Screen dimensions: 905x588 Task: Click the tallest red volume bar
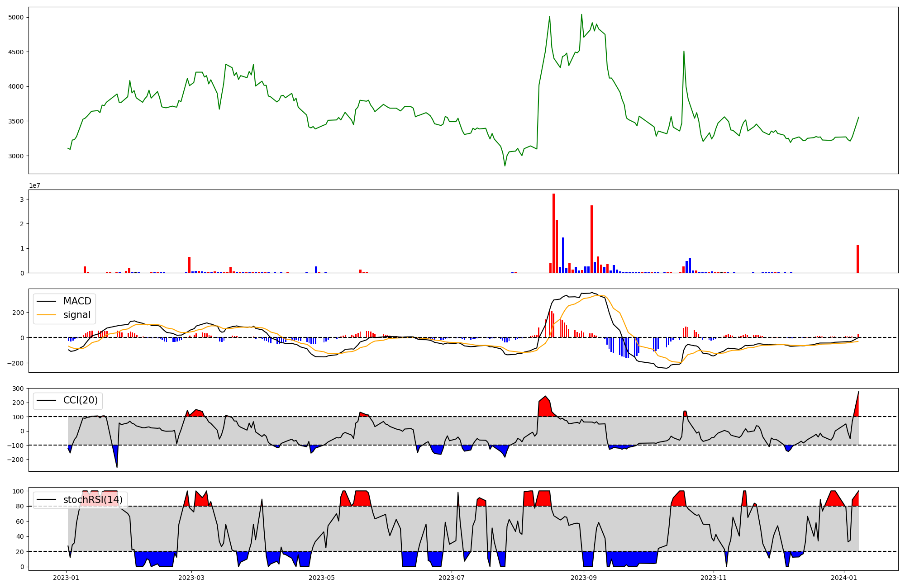pos(553,233)
